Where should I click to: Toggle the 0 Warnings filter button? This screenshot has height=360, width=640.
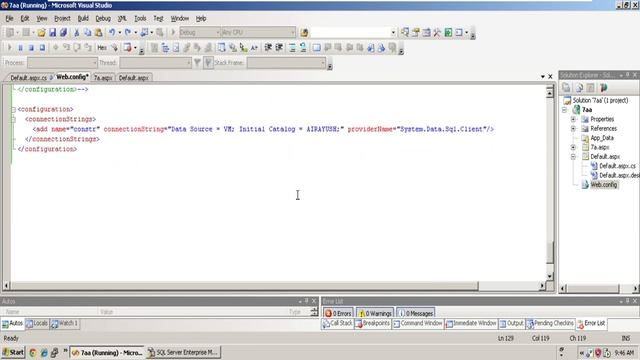tap(375, 313)
